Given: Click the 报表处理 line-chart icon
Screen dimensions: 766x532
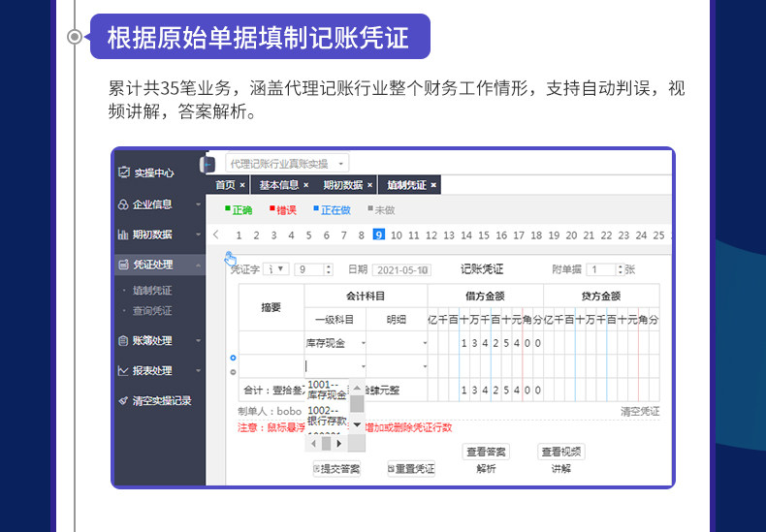Looking at the screenshot, I should click(123, 371).
